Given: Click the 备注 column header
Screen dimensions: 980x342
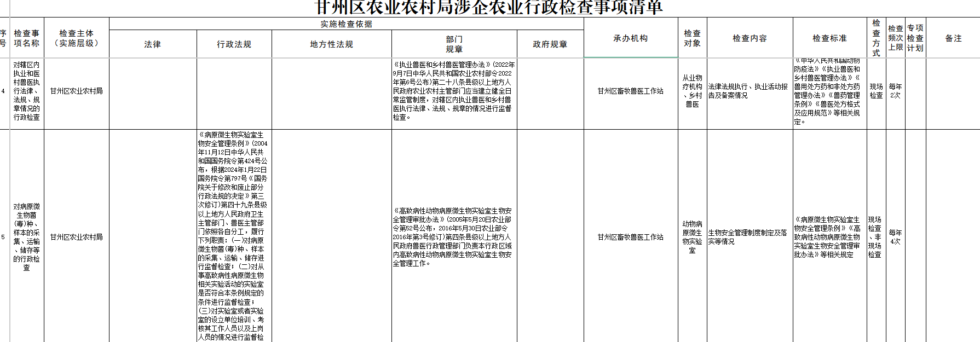Looking at the screenshot, I should (x=953, y=38).
